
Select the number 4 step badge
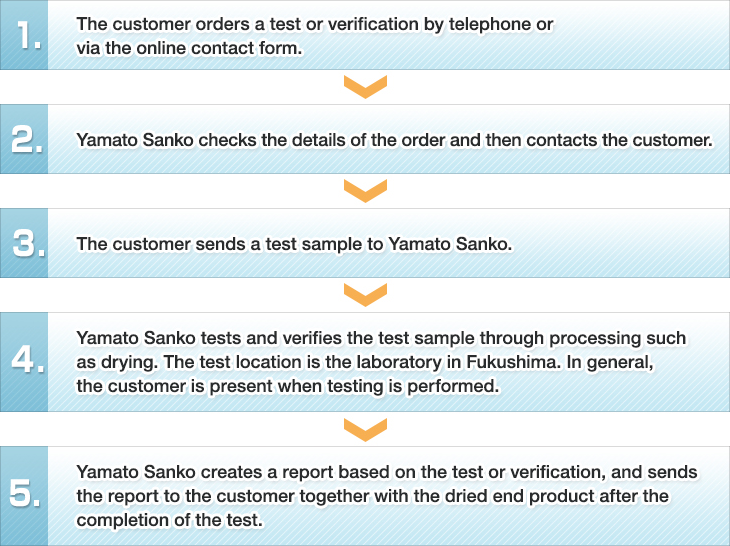[24, 362]
